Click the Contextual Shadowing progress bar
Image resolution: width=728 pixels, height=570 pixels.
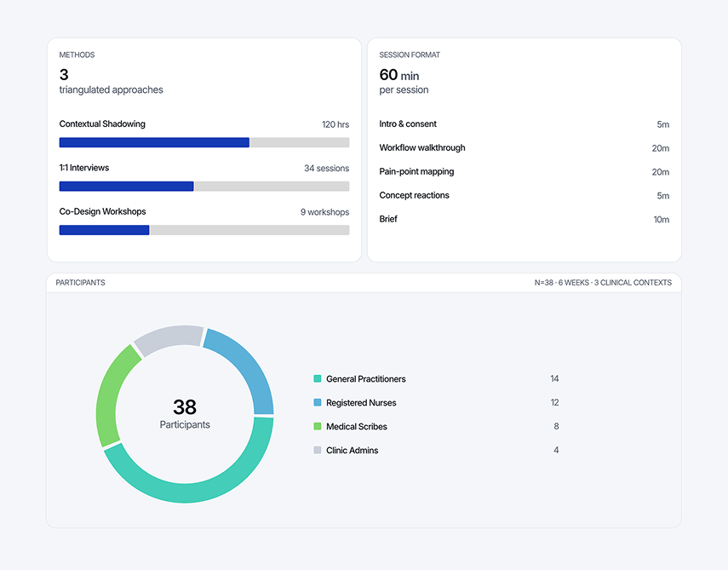point(204,142)
